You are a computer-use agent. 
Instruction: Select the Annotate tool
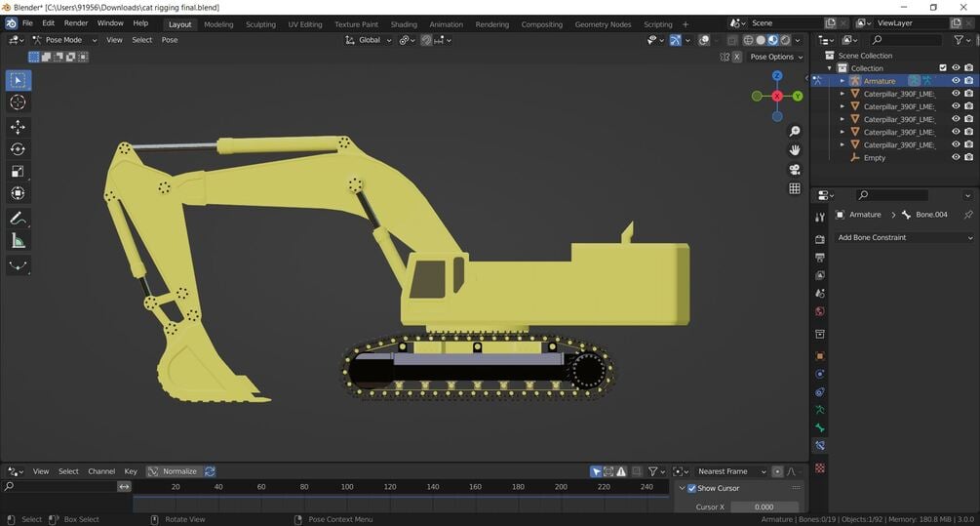(18, 218)
